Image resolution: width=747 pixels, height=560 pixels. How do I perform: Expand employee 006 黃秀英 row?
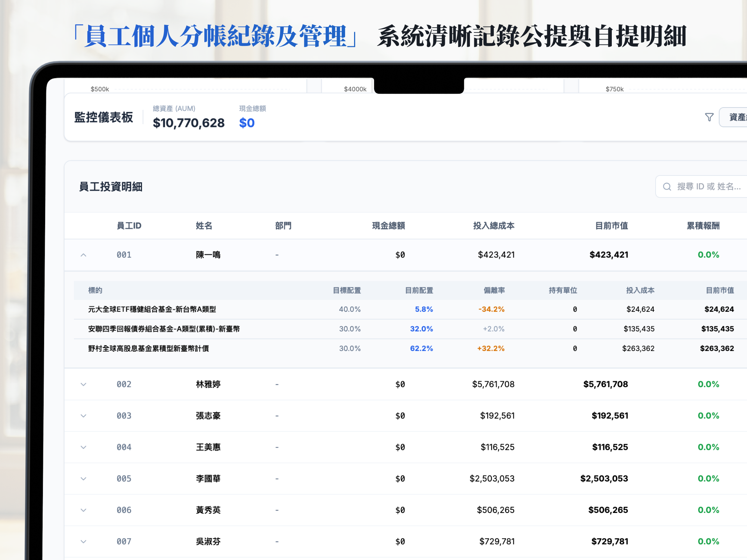pyautogui.click(x=83, y=510)
